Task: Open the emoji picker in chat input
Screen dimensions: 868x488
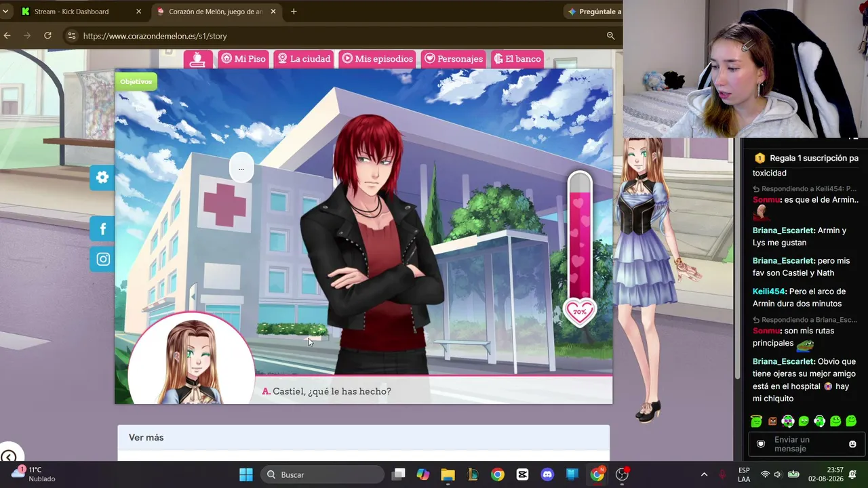Action: [x=852, y=444]
